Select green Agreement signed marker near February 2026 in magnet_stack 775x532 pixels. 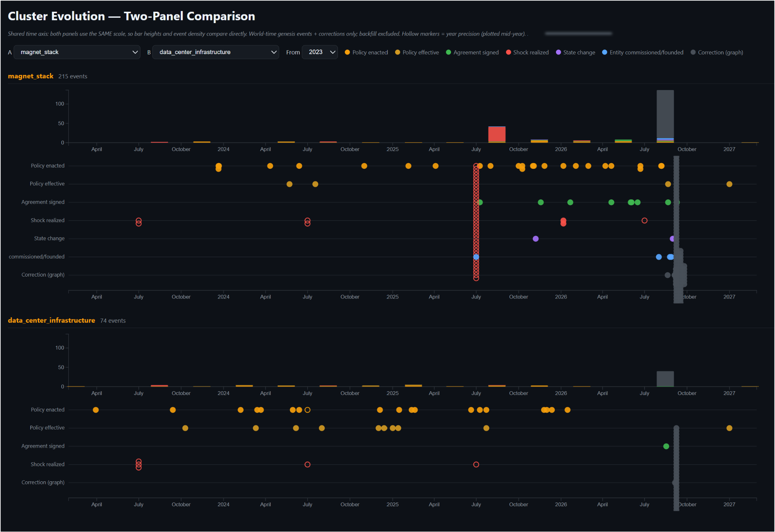[x=570, y=202]
